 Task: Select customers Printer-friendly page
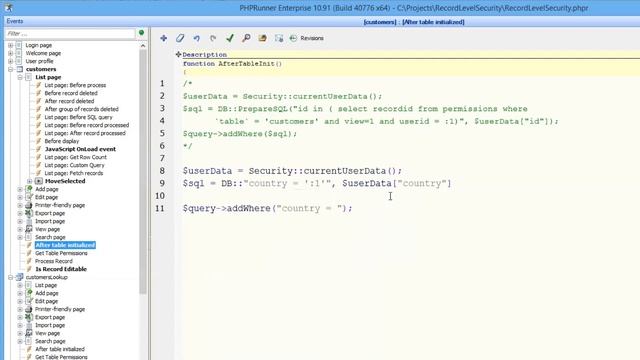(x=60, y=205)
